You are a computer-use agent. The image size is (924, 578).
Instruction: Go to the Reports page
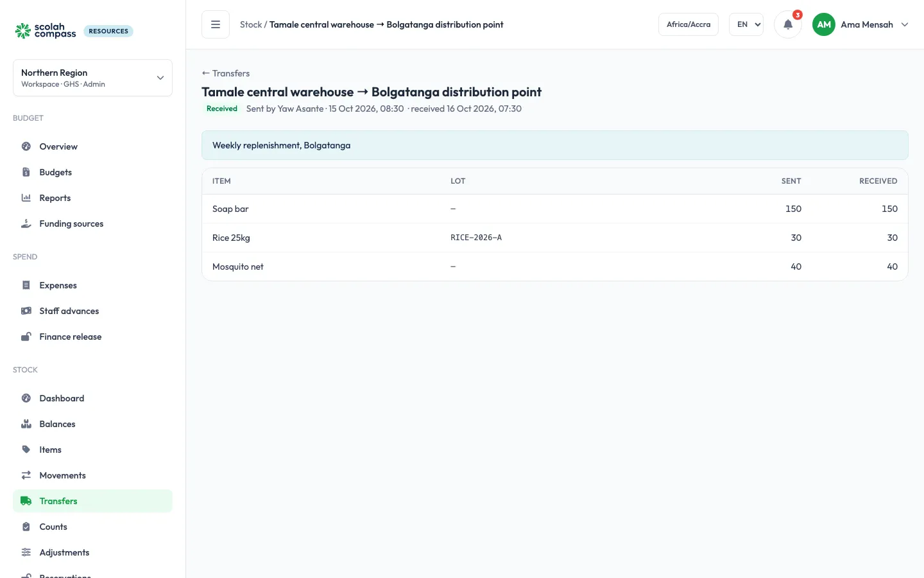click(92, 198)
